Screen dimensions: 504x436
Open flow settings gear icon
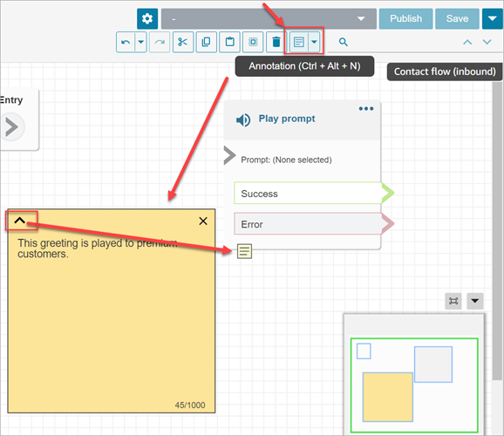pyautogui.click(x=147, y=18)
